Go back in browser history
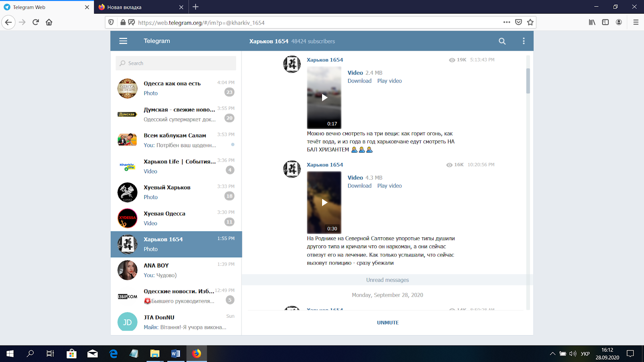 click(8, 22)
